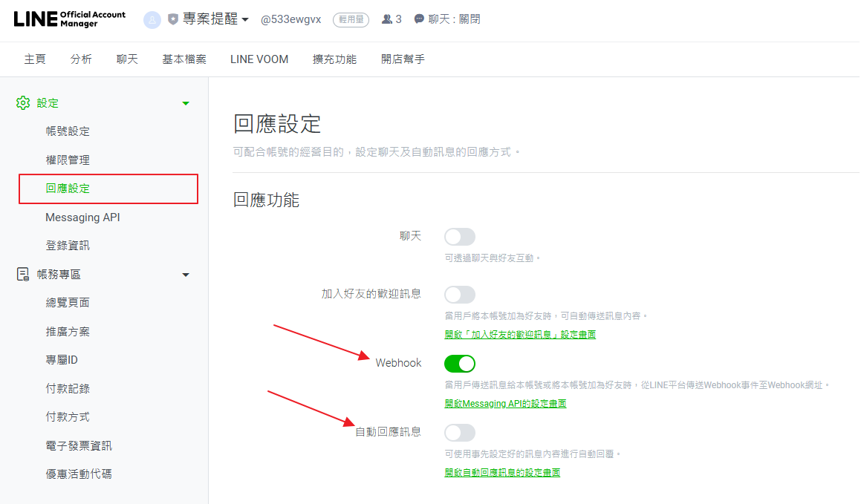Click the 回應功能 section heading
864x504 pixels.
266,200
